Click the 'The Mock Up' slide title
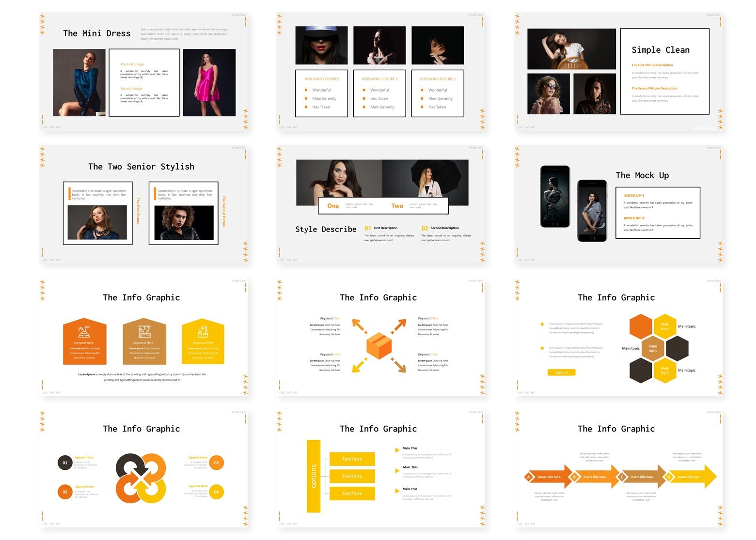Image resolution: width=756 pixels, height=540 pixels. point(642,175)
